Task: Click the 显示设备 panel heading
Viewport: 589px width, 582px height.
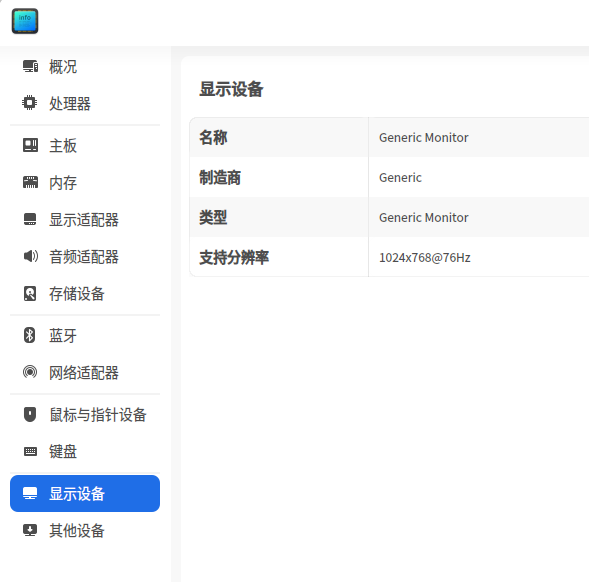Action: pyautogui.click(x=231, y=89)
